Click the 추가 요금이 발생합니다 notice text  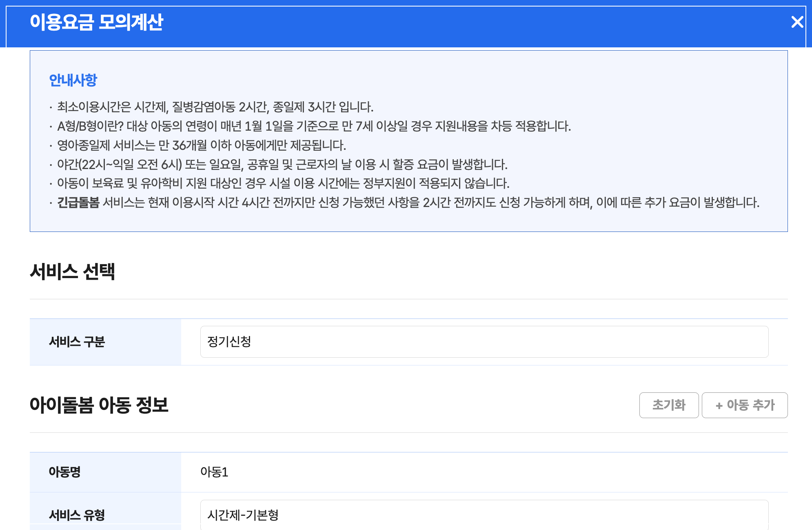click(x=701, y=203)
